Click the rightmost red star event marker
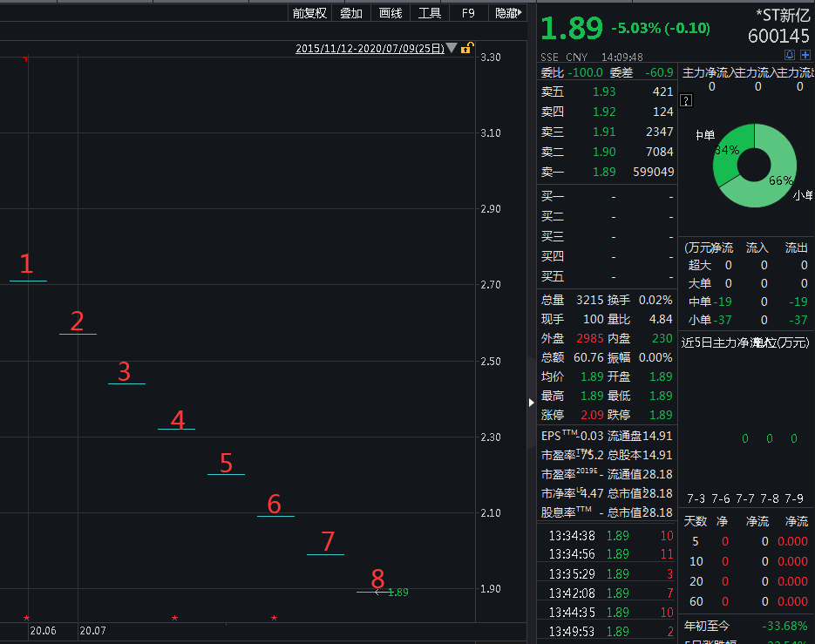The height and width of the screenshot is (644, 815). coord(275,619)
